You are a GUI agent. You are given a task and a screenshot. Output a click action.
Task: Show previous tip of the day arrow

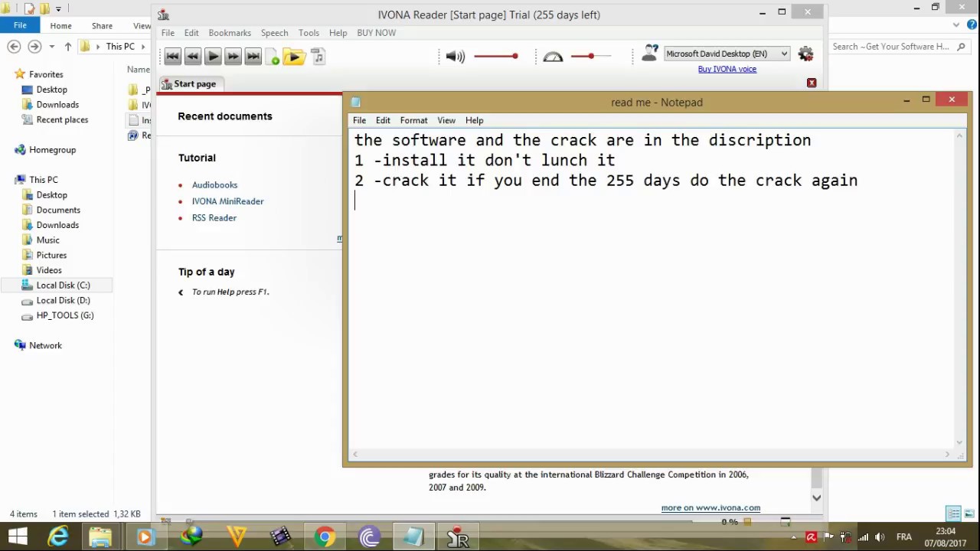click(181, 292)
